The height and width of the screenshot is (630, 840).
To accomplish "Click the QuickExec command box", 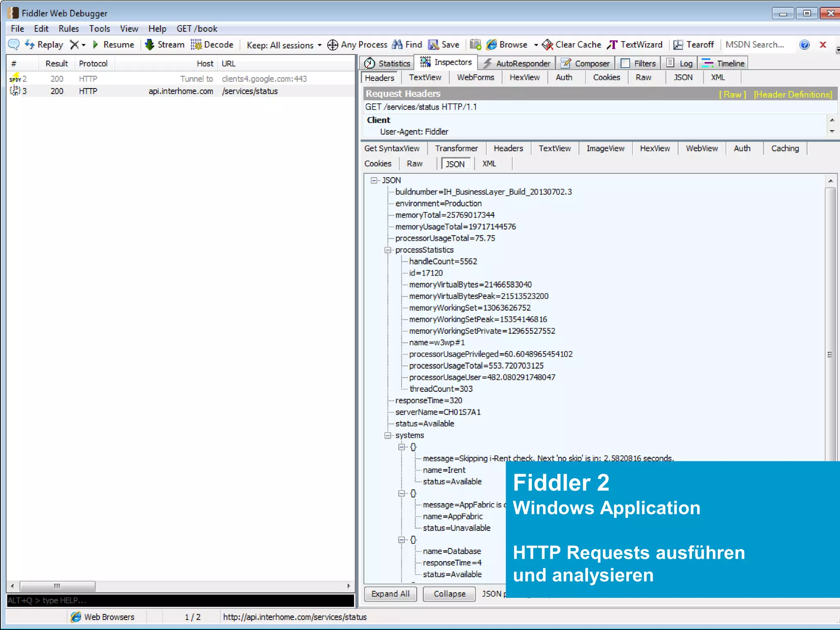I will pyautogui.click(x=180, y=600).
